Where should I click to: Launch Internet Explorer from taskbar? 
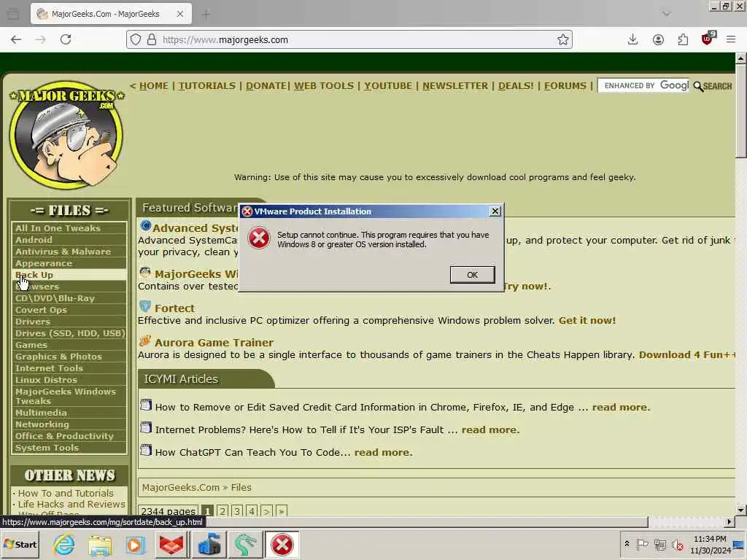(64, 544)
